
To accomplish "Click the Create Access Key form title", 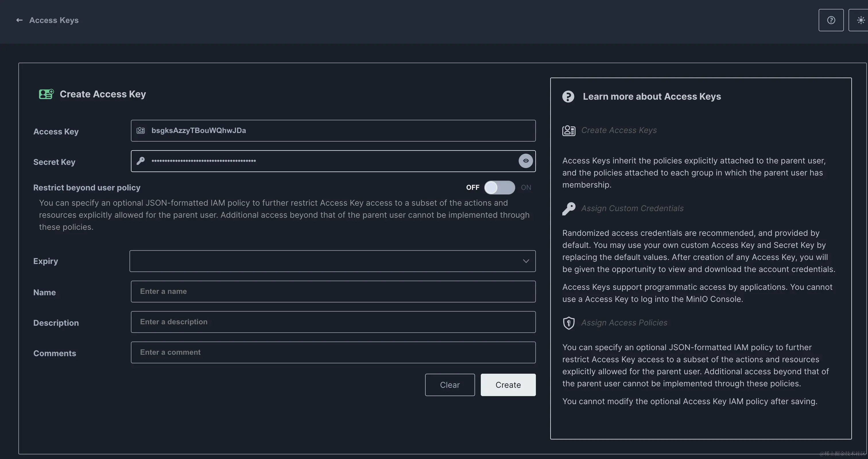I will pos(103,94).
